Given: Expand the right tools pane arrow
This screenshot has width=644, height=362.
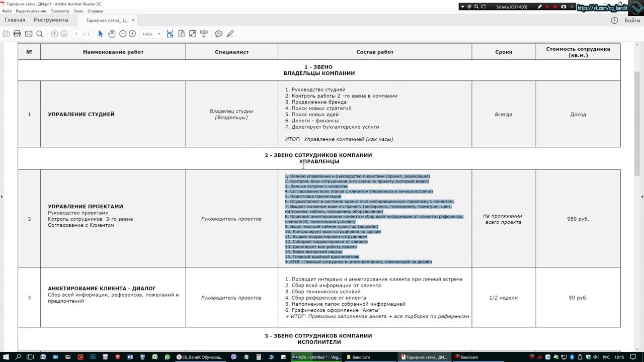Looking at the screenshot, I should coord(642,197).
